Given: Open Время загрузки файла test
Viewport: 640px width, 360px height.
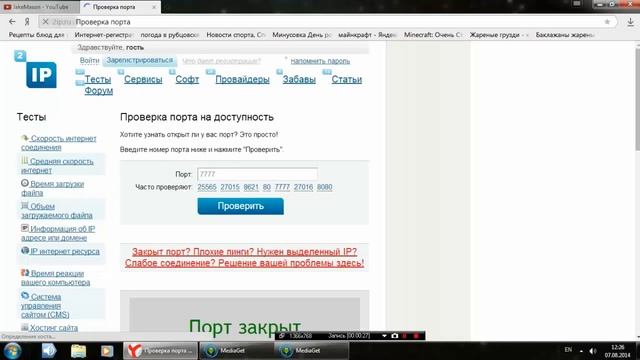Looking at the screenshot, I should point(53,188).
